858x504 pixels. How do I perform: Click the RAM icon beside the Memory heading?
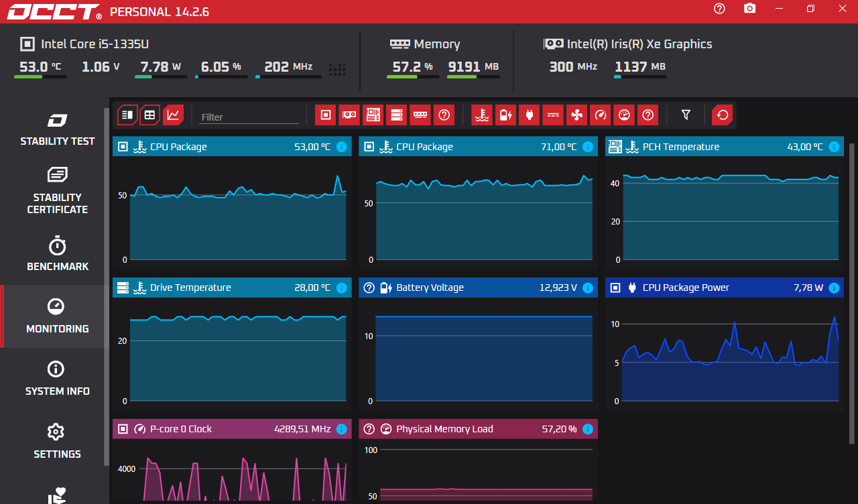point(400,44)
